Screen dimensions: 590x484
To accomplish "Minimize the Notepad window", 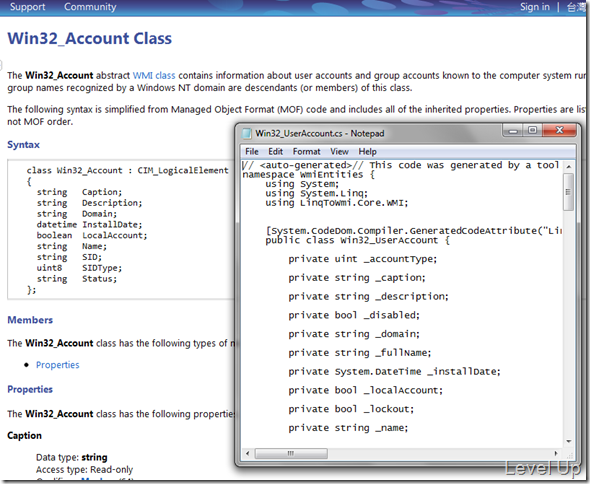I will coord(512,131).
